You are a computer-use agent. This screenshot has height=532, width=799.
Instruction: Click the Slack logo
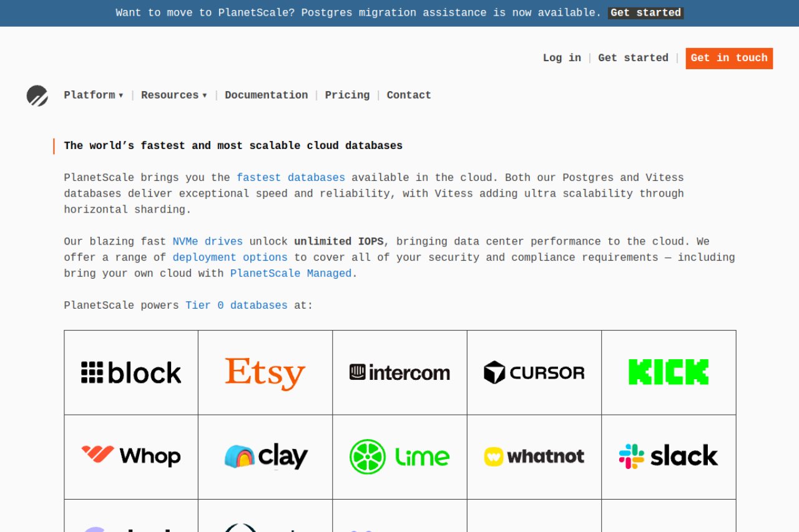669,457
